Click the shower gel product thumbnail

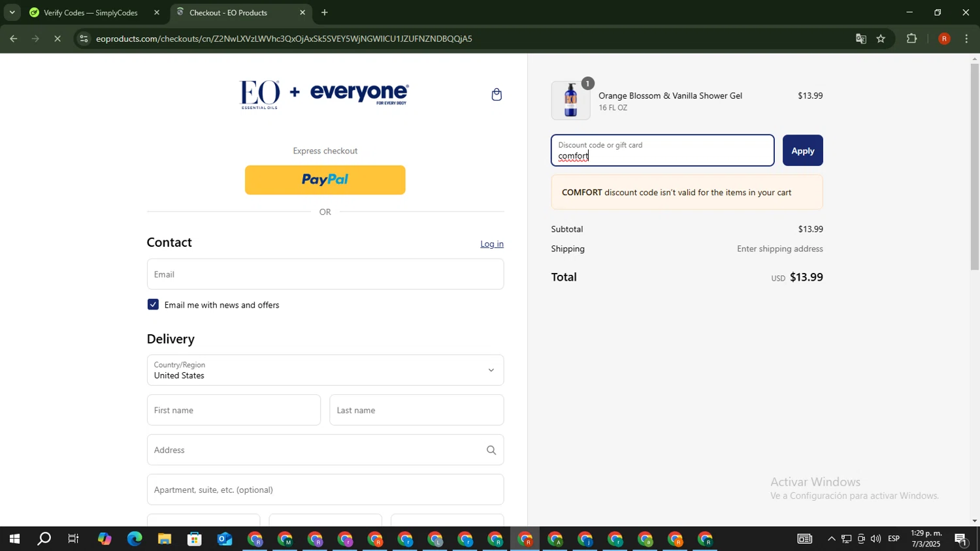click(571, 101)
